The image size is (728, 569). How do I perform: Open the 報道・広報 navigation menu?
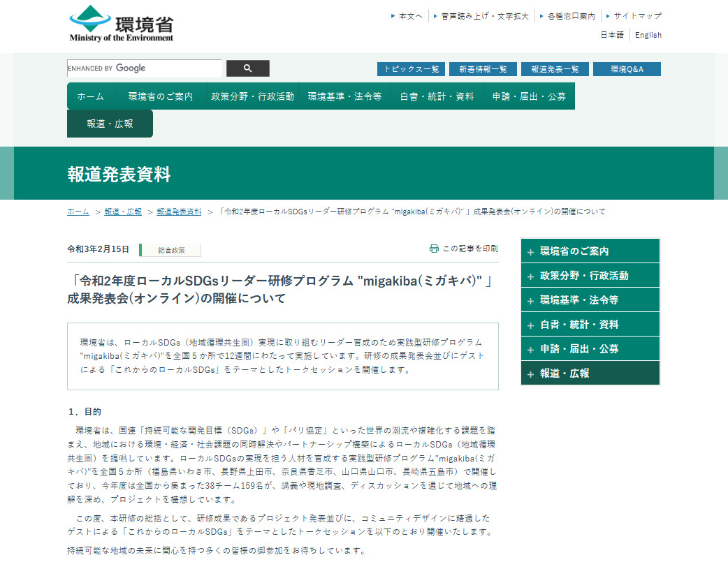[x=110, y=123]
